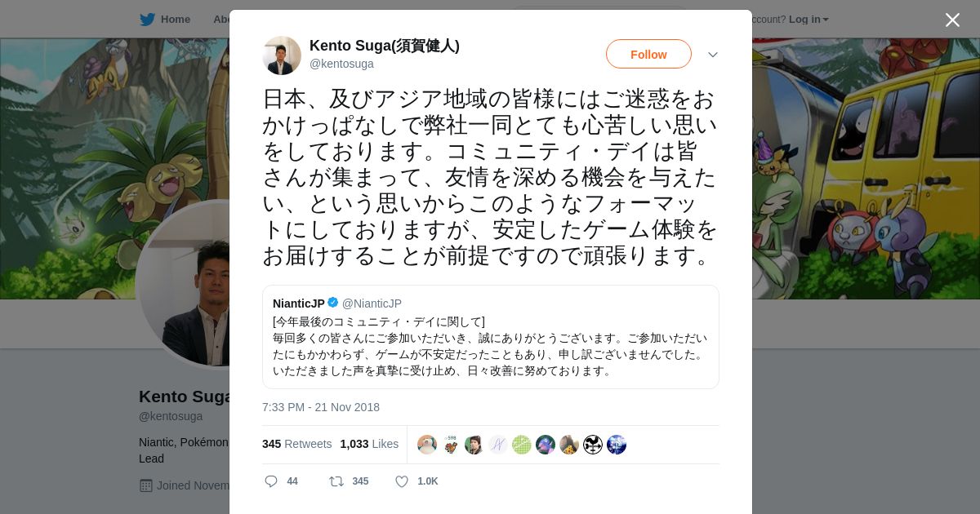Open the 1,033 Likes list

pos(369,444)
